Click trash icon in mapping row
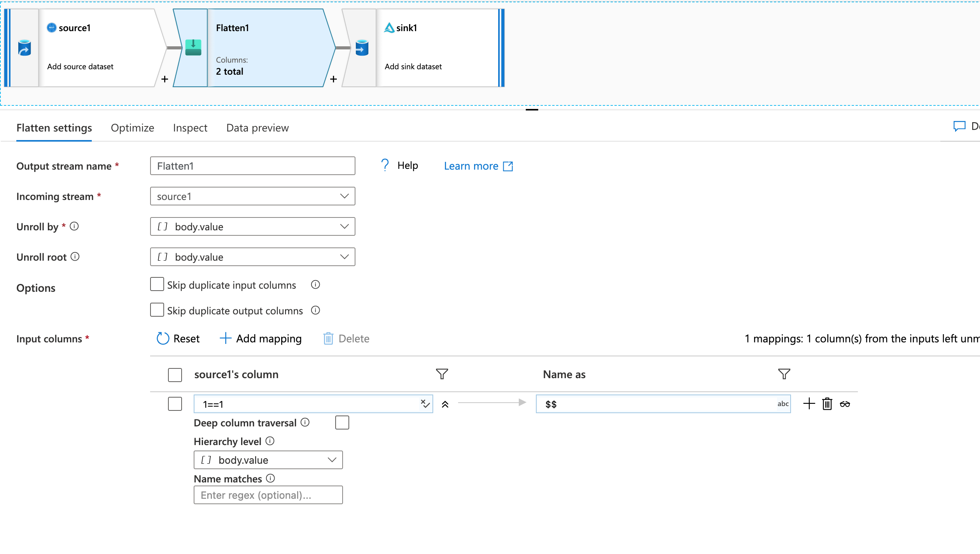This screenshot has height=554, width=980. pyautogui.click(x=827, y=404)
